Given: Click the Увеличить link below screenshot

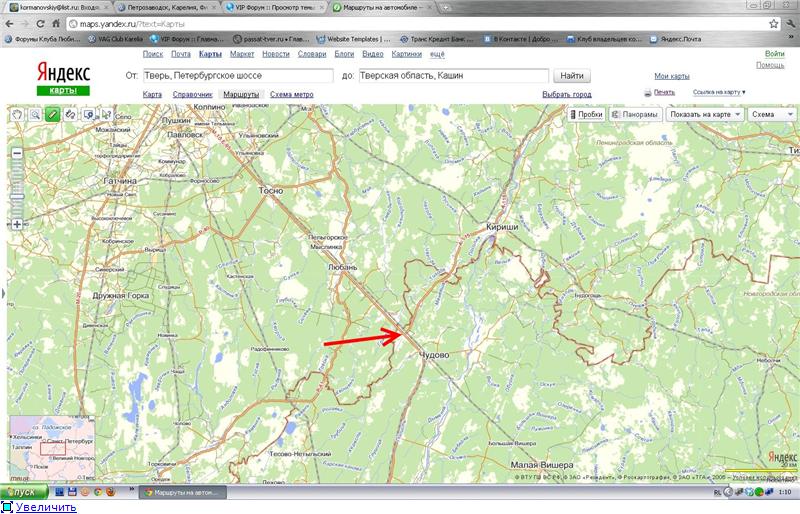Looking at the screenshot, I should click(46, 507).
